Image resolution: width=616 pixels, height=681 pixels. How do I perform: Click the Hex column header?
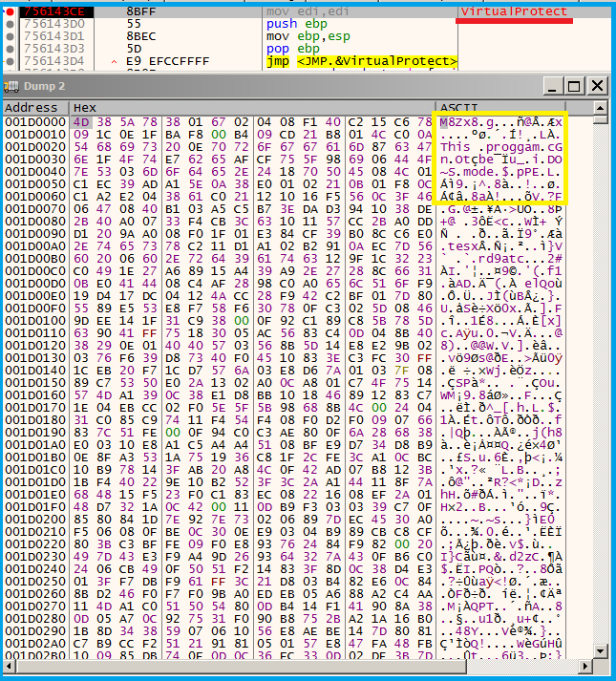85,108
